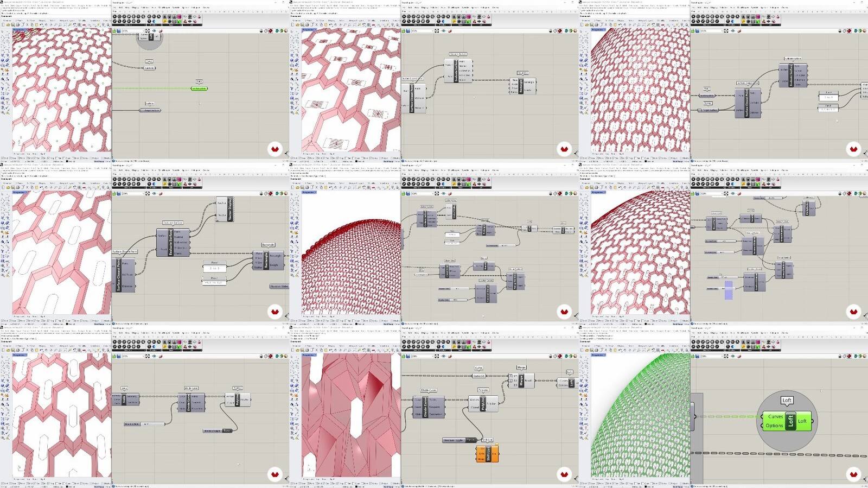This screenshot has height=488, width=868.
Task: Select the Curve parameter in the top-left frame
Action: (149, 68)
